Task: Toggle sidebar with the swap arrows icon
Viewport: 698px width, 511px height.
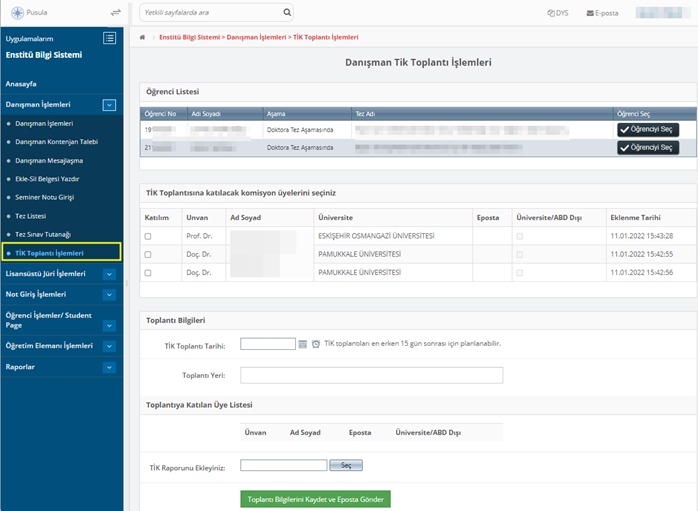Action: 116,12
